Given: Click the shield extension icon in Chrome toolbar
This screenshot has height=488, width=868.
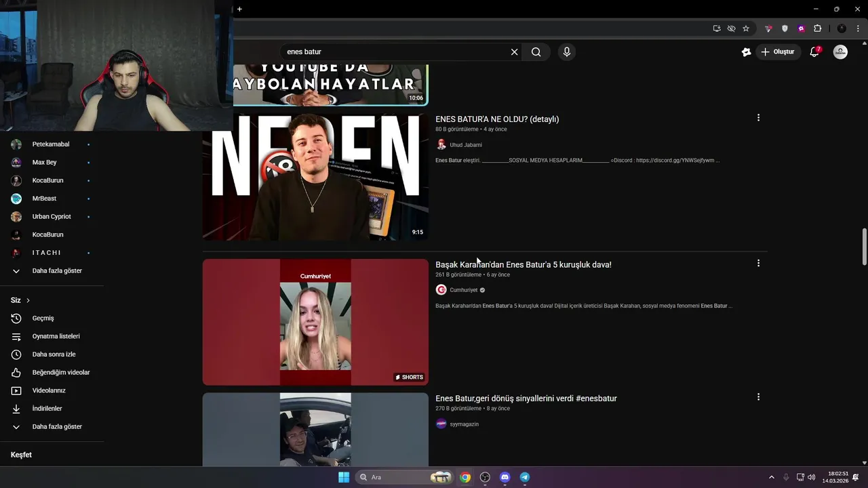Looking at the screenshot, I should click(x=785, y=28).
